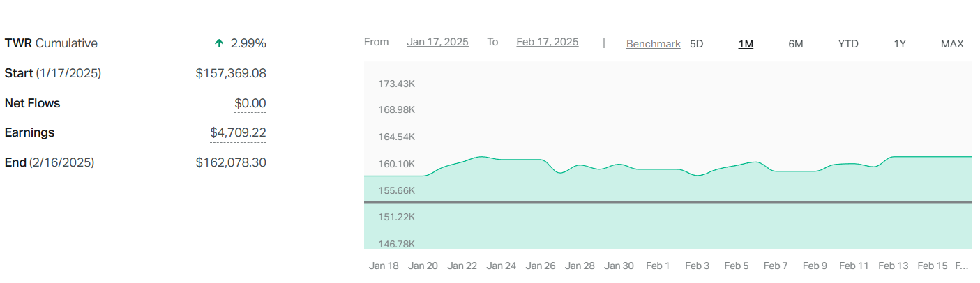This screenshot has height=283, width=980.
Task: Click the Earnings $4,709.22 value
Action: 238,132
